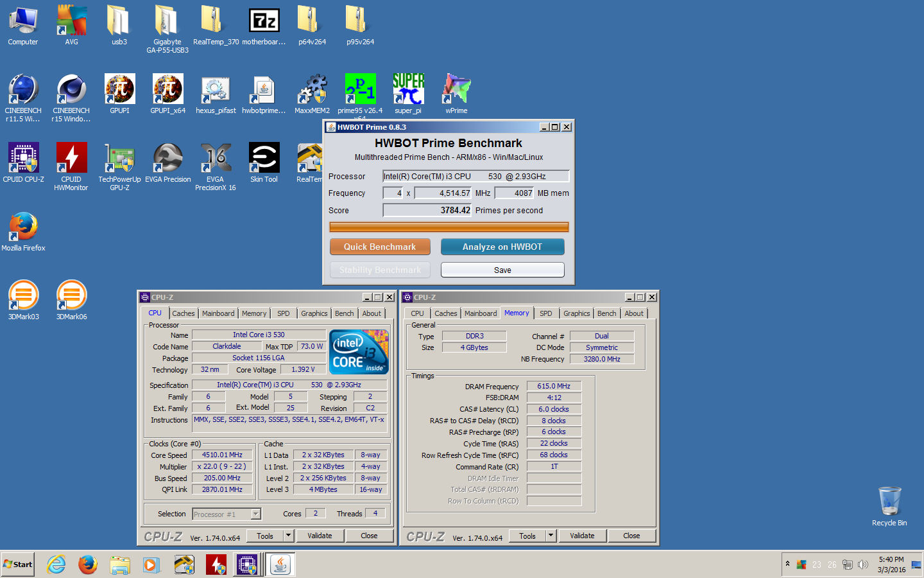Open CPU tab in right CPU-Z window

click(x=418, y=313)
